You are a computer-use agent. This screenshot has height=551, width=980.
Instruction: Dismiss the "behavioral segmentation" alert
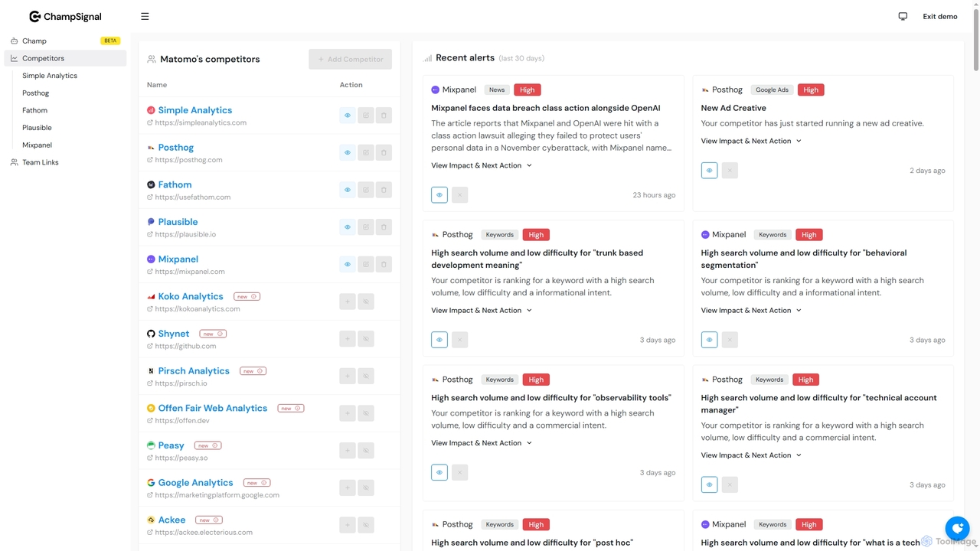pyautogui.click(x=730, y=340)
